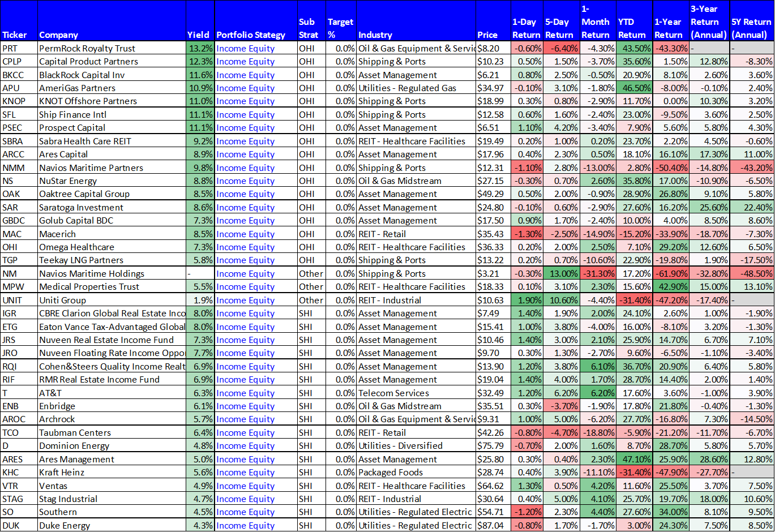Click the Telecom Services industry cell
Image resolution: width=775 pixels, height=532 pixels.
416,393
